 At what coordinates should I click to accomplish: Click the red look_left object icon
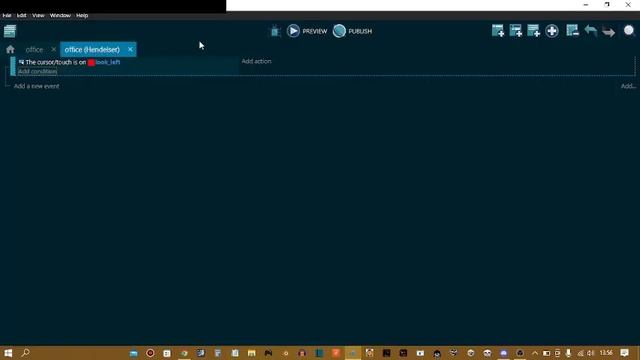(91, 62)
